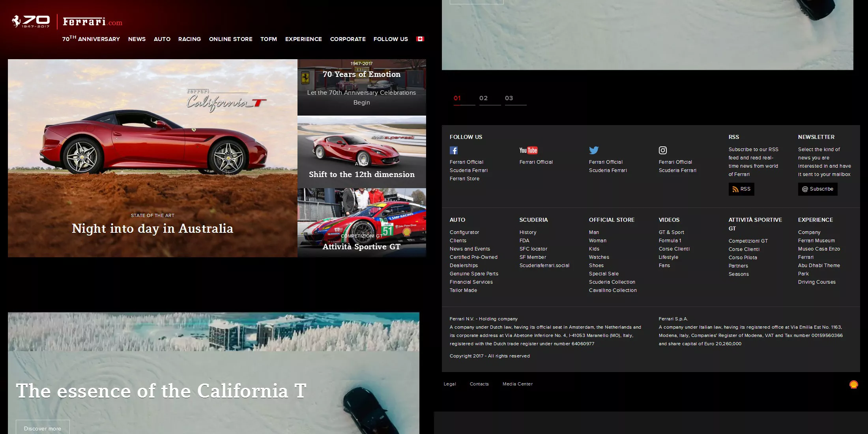Open the Experience menu item

click(303, 39)
